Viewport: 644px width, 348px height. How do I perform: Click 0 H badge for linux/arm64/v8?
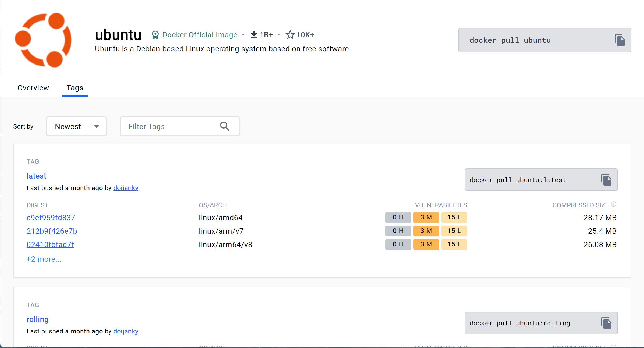click(398, 244)
